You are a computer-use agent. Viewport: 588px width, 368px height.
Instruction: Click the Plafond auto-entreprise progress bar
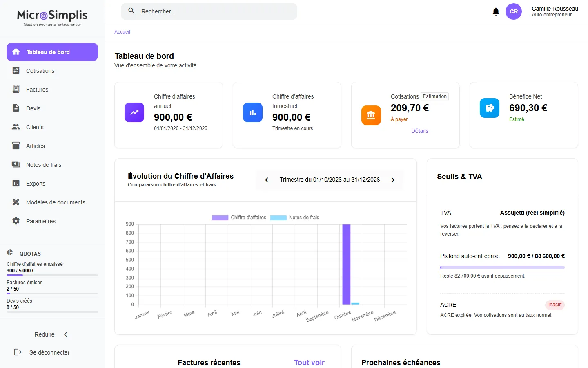coord(503,267)
